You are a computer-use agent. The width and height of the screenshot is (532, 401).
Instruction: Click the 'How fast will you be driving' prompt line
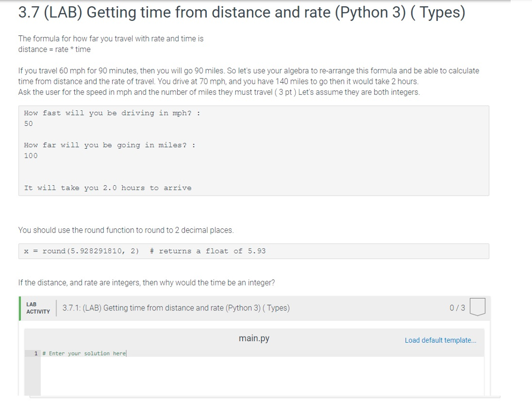(x=112, y=113)
